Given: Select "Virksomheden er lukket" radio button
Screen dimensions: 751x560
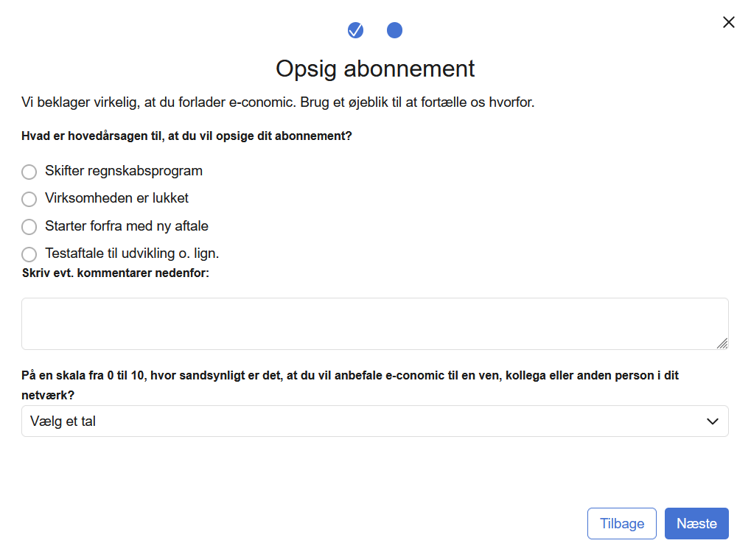Looking at the screenshot, I should tap(29, 199).
